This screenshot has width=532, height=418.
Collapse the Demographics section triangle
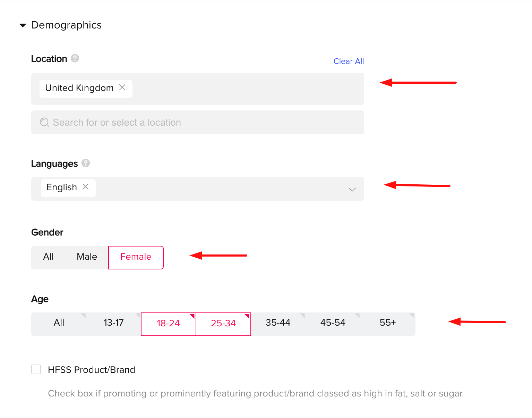[x=23, y=25]
